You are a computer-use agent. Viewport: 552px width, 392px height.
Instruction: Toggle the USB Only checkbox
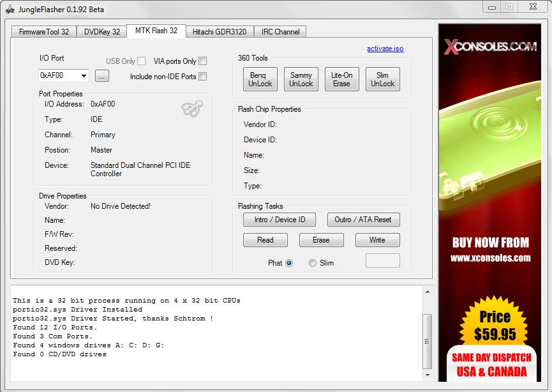pos(141,61)
